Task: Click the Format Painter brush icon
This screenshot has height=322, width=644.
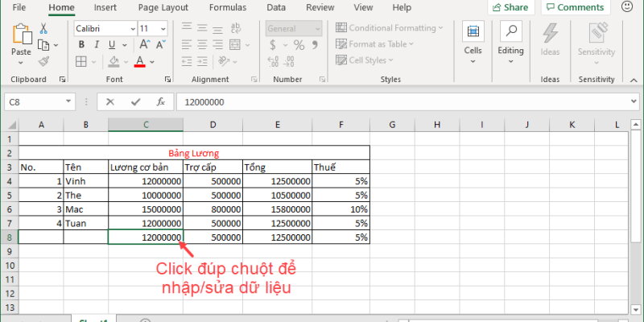Action: pyautogui.click(x=43, y=60)
